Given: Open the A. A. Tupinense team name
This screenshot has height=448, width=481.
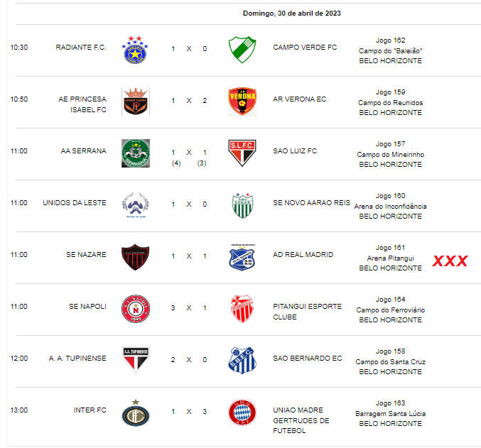Looking at the screenshot, I should pos(77,358).
